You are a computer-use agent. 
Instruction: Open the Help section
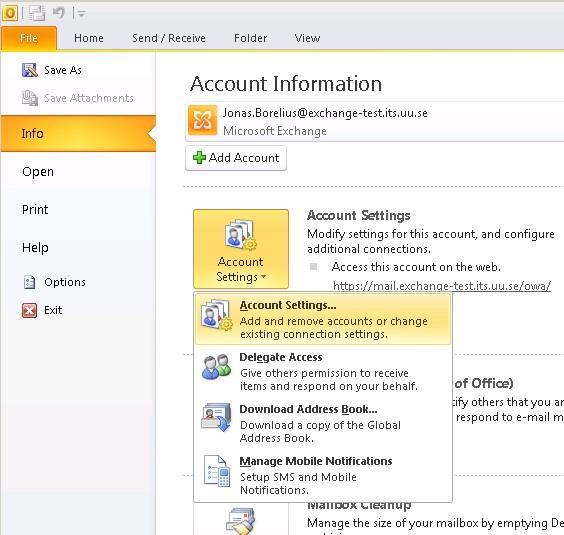[78, 248]
